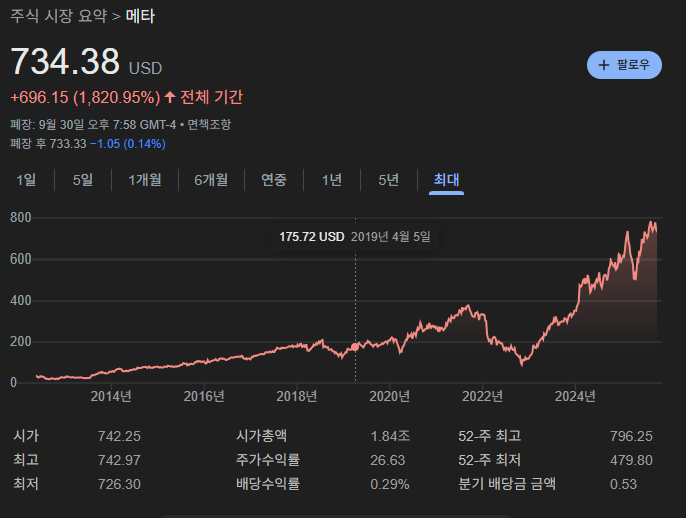
Task: Click the 배당수익률 value 0.29%
Action: (390, 484)
